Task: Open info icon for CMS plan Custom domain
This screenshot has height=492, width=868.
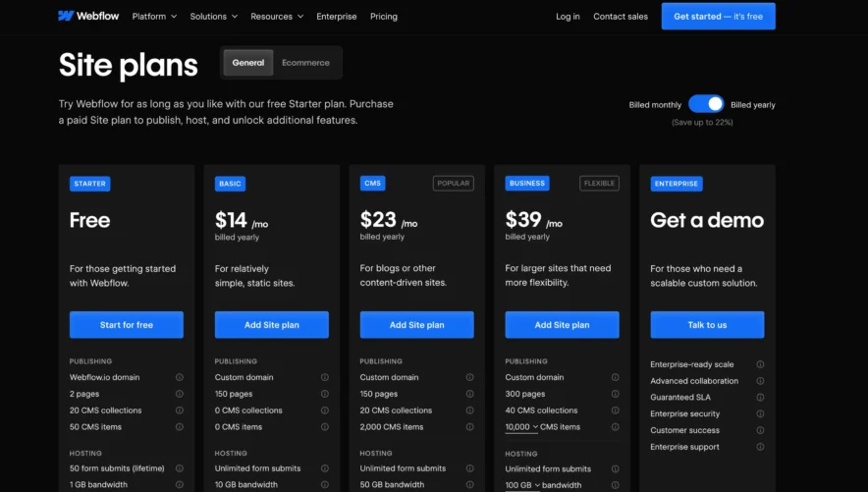Action: (469, 377)
